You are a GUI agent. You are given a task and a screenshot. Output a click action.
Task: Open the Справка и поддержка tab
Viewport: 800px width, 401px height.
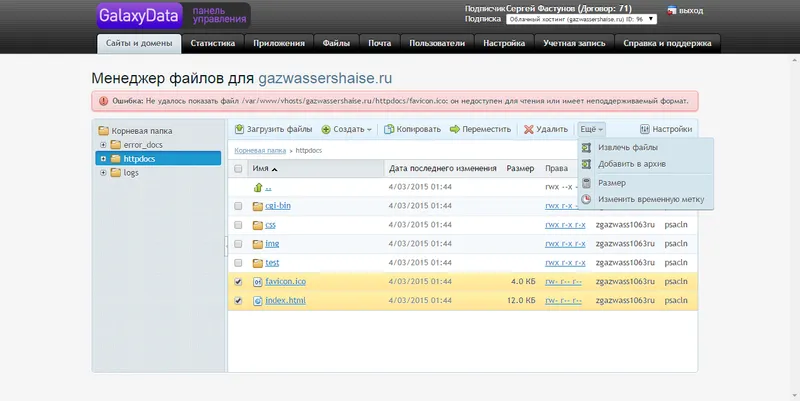click(667, 43)
